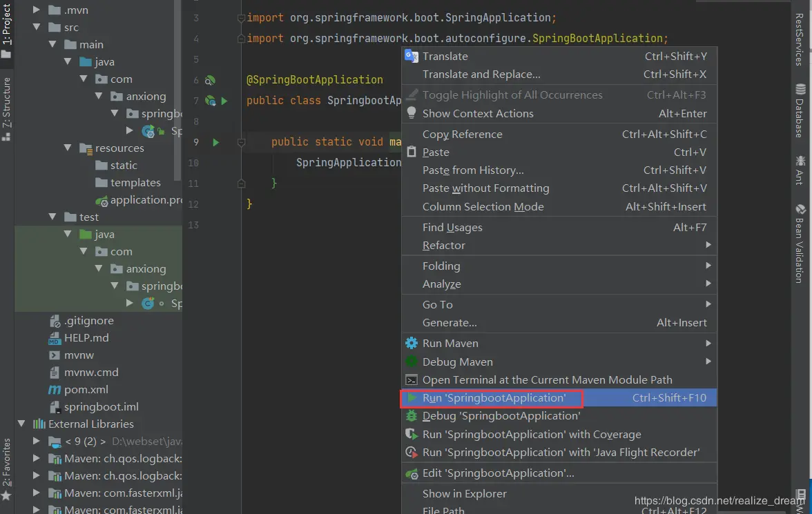Collapse the resources folder
812x514 pixels.
[x=68, y=148]
